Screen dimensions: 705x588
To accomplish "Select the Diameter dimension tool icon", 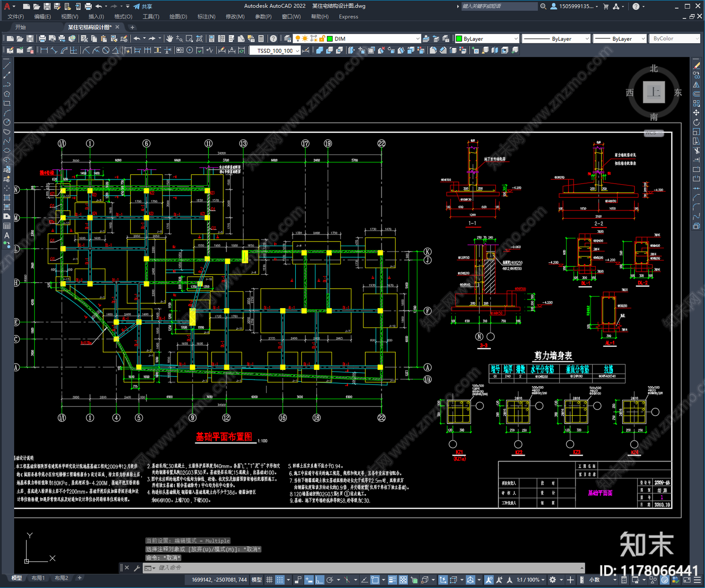I will click(106, 50).
